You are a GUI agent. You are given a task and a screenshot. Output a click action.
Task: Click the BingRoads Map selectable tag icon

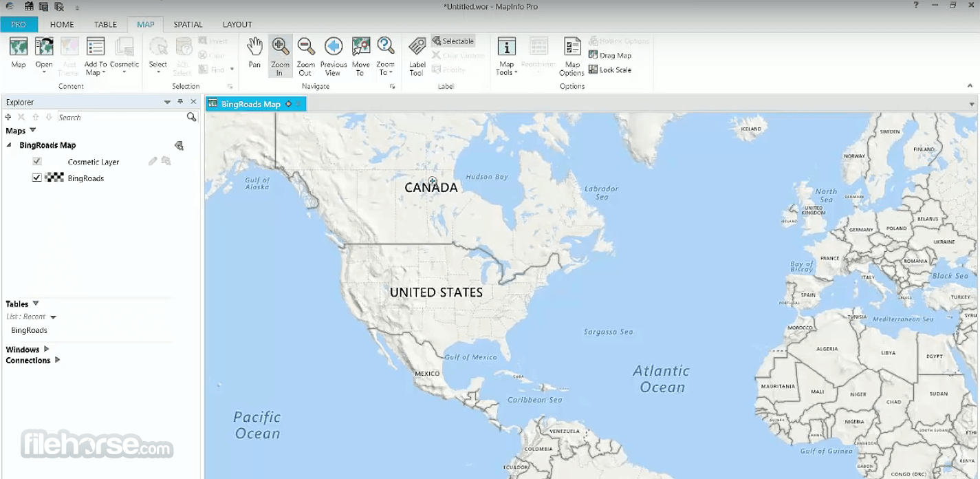[x=179, y=145]
